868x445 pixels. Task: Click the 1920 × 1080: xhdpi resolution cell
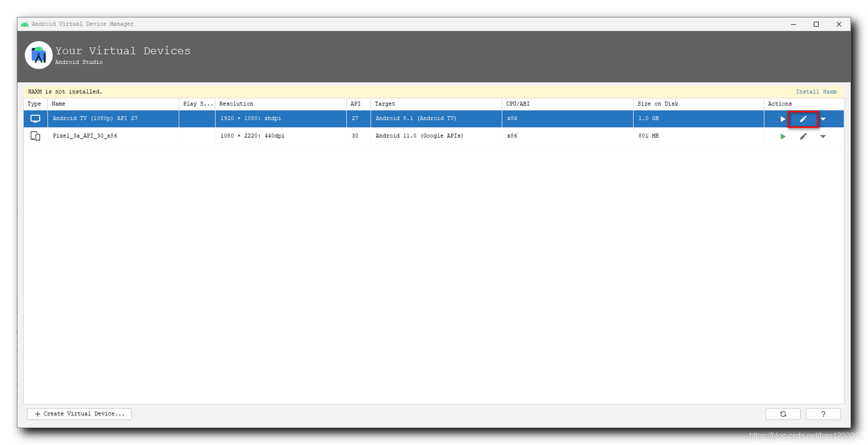(x=281, y=119)
